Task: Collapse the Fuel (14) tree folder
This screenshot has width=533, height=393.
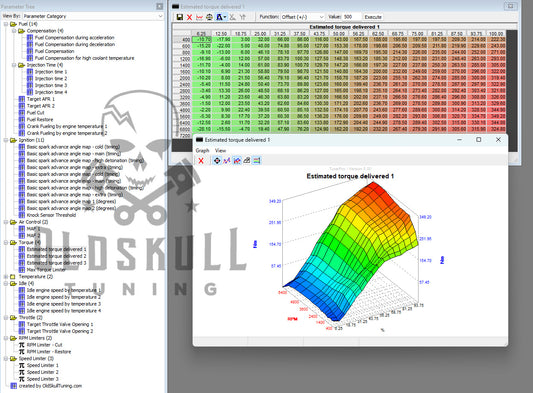Action: pyautogui.click(x=6, y=24)
